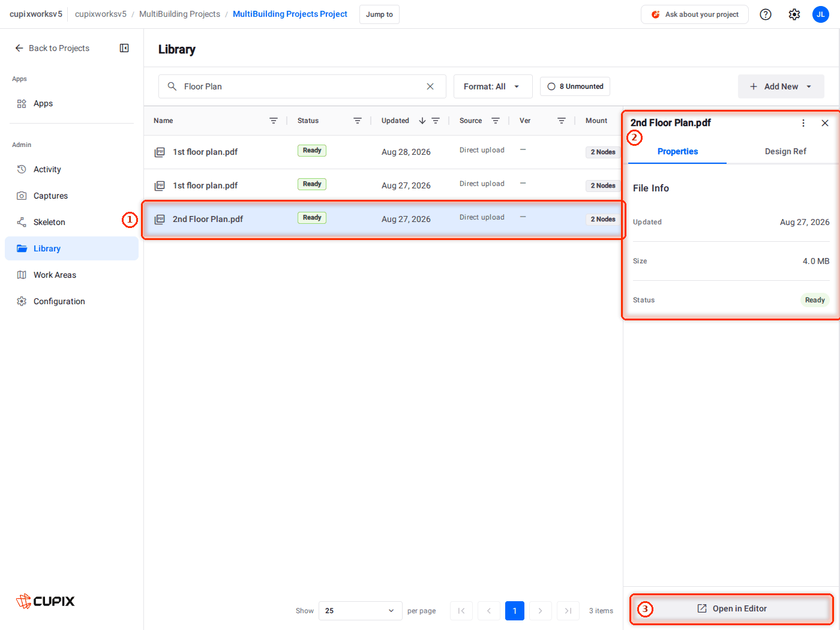Open the Updated column filter
Viewport: 840px width, 630px height.
coord(436,121)
